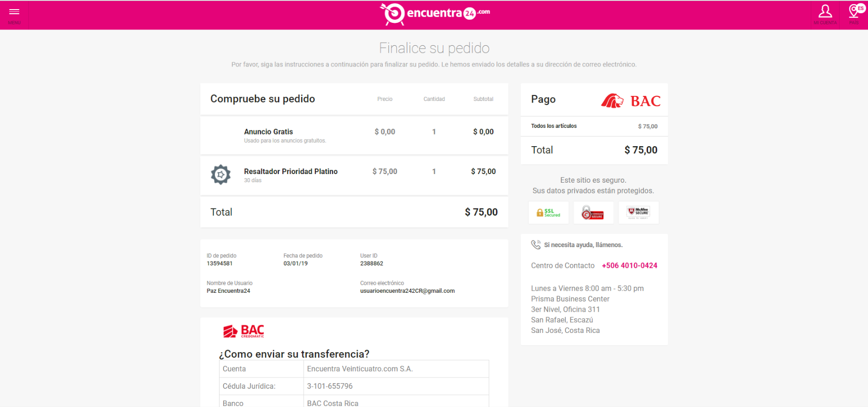Click the Resaltador Prioridad Platino item name
This screenshot has width=868, height=407.
tap(291, 172)
